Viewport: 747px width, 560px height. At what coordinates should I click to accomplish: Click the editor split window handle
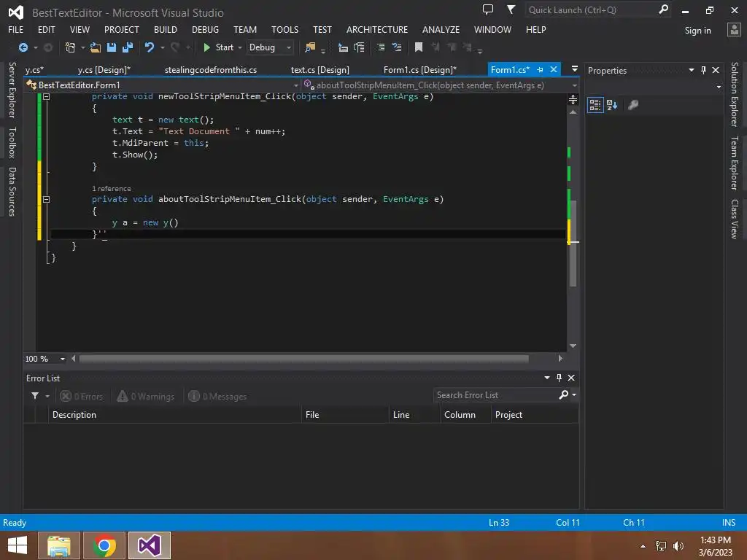click(573, 99)
